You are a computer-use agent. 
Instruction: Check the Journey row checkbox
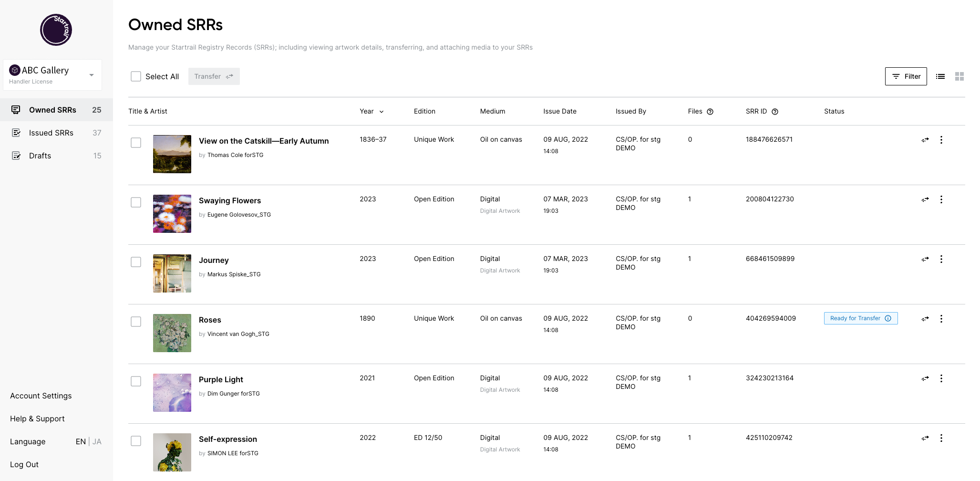point(136,262)
